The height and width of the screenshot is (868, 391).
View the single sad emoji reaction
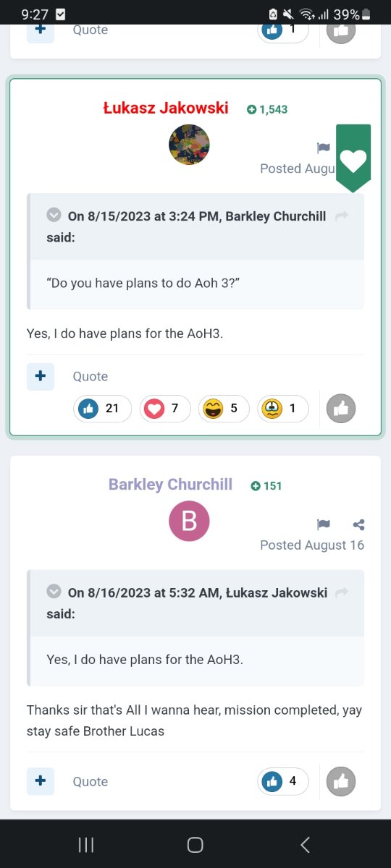282,408
